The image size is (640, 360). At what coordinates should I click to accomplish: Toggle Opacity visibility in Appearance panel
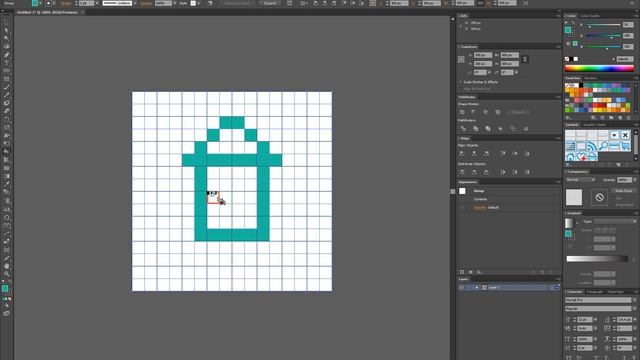click(x=462, y=207)
